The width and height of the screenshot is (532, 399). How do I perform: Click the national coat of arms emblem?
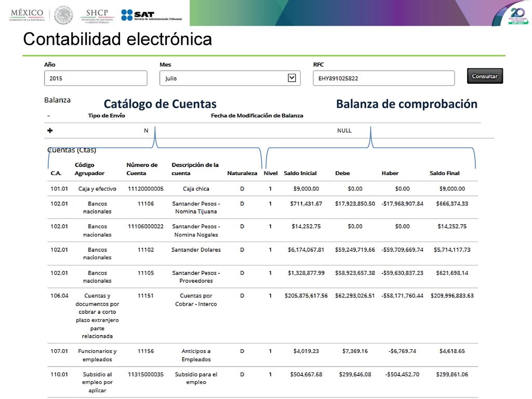click(63, 15)
